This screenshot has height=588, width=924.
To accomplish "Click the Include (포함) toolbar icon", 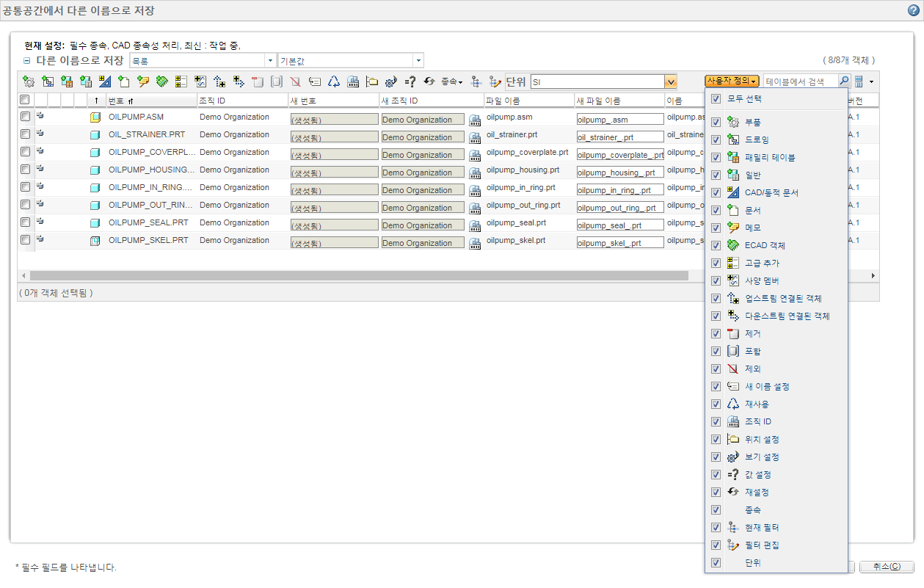I will pos(277,81).
